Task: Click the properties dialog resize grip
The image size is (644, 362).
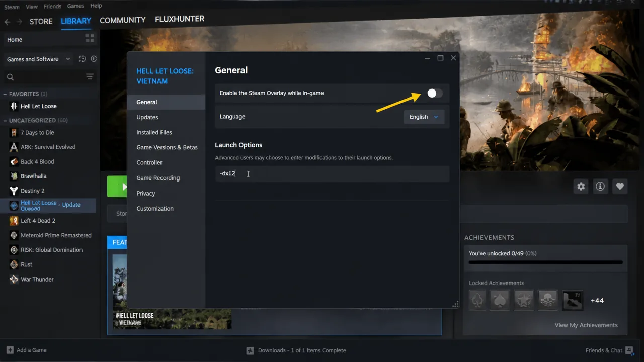Action: click(x=456, y=304)
